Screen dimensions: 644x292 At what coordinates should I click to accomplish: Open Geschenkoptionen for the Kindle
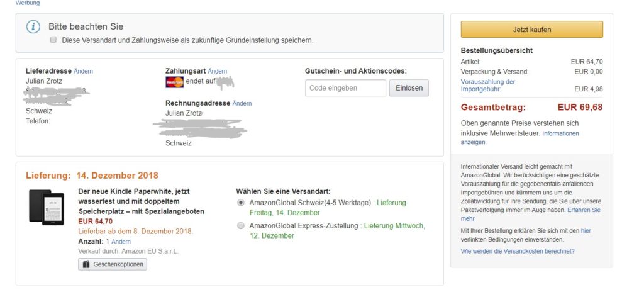(113, 264)
